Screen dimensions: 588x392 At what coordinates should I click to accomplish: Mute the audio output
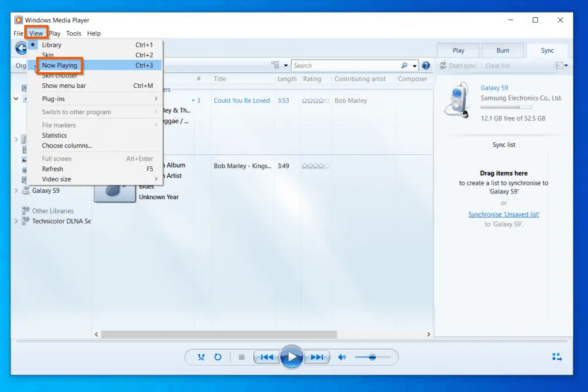click(x=342, y=356)
